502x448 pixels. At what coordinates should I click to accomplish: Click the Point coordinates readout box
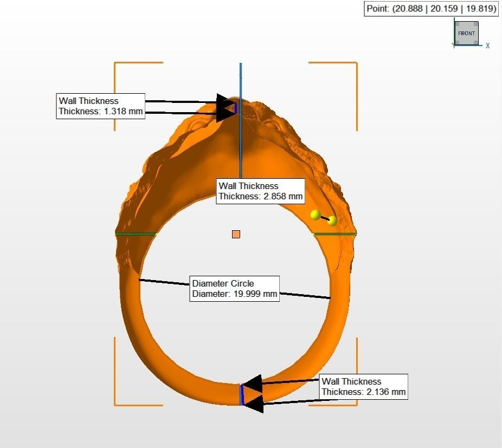coord(431,9)
